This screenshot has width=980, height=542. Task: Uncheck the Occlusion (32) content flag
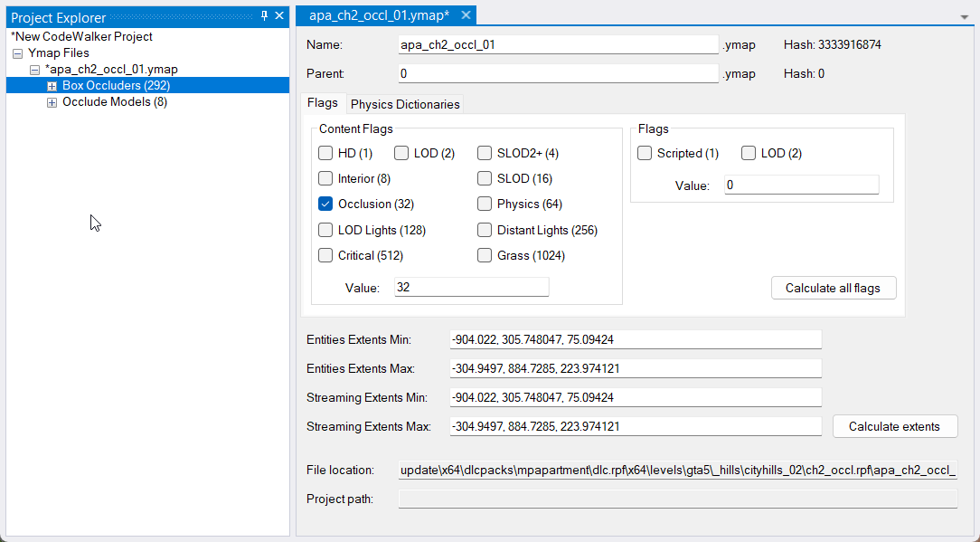(325, 204)
